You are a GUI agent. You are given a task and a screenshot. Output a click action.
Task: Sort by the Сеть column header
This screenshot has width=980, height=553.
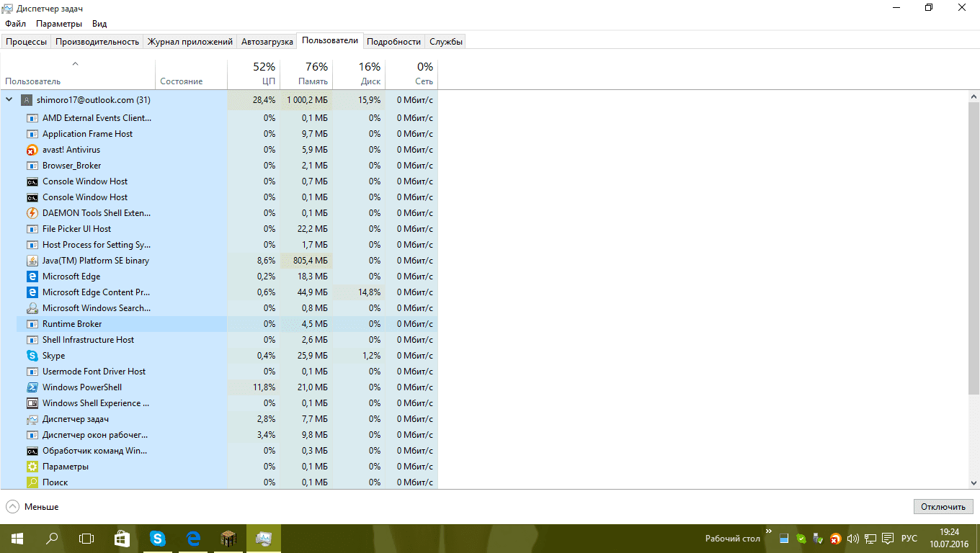click(x=411, y=73)
